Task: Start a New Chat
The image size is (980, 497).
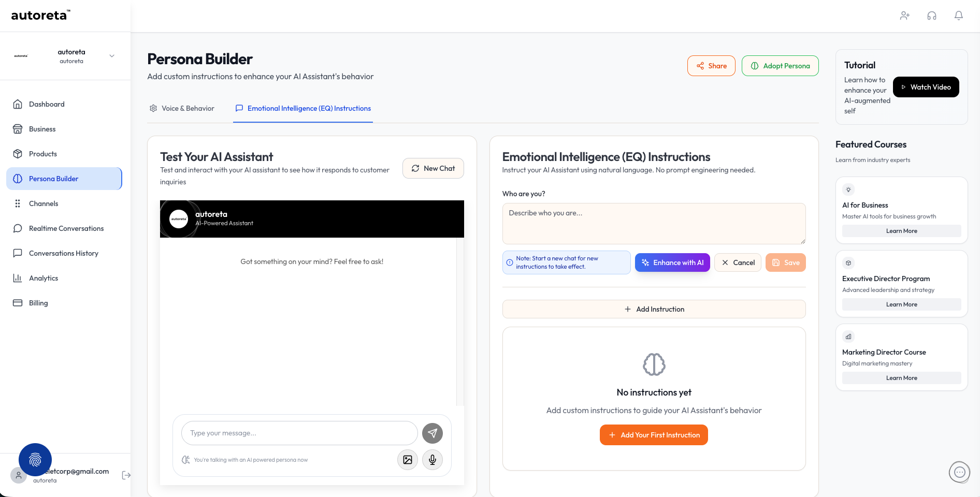Action: (433, 168)
